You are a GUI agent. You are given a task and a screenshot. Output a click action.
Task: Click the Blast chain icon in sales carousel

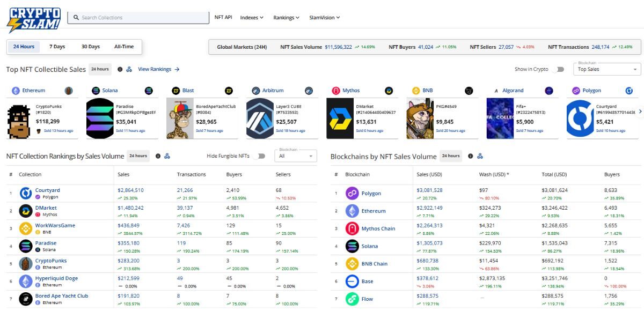tap(175, 91)
